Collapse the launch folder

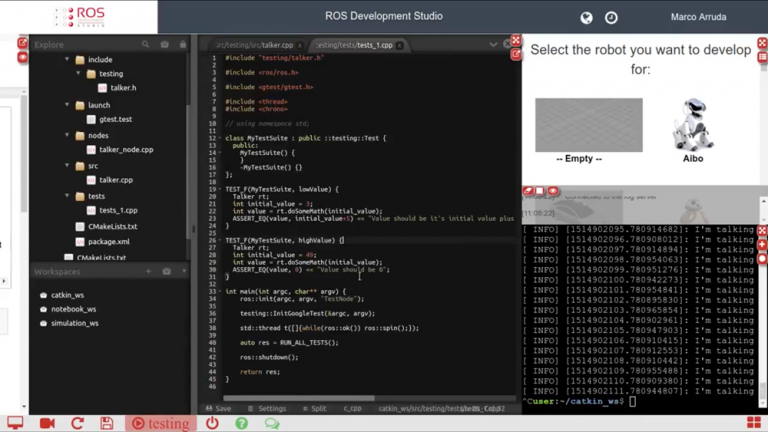pyautogui.click(x=67, y=105)
